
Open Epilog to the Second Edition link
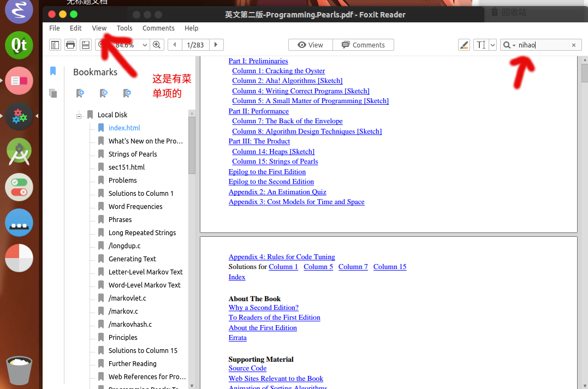(x=271, y=182)
